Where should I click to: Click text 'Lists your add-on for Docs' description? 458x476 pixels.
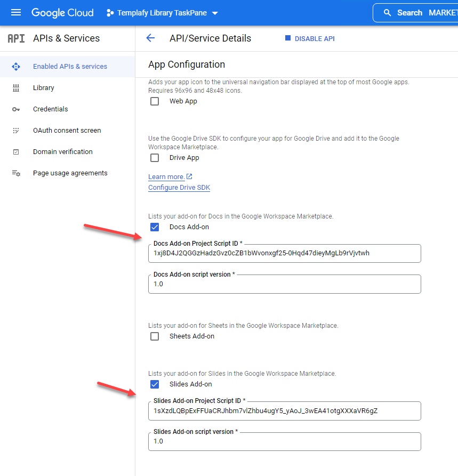(240, 216)
